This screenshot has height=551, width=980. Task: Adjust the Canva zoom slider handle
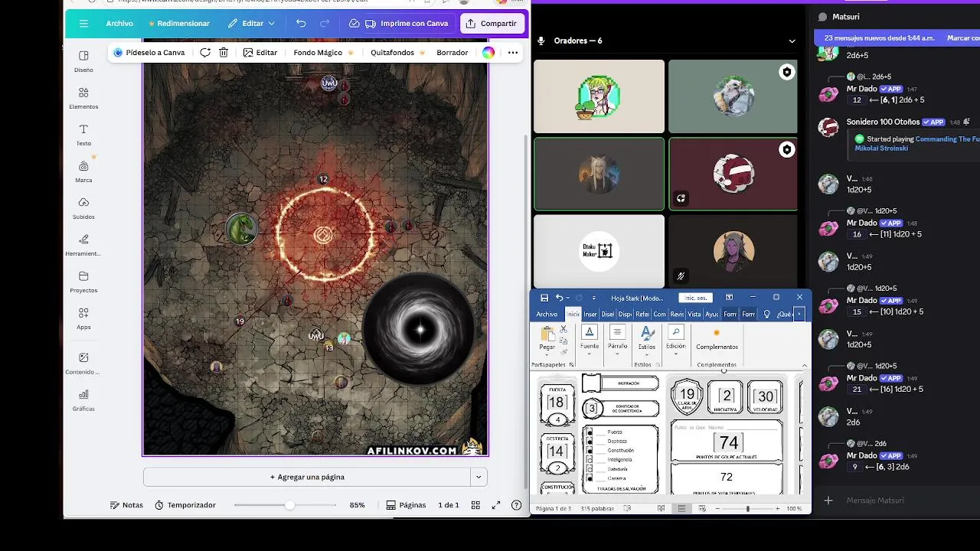pyautogui.click(x=289, y=505)
